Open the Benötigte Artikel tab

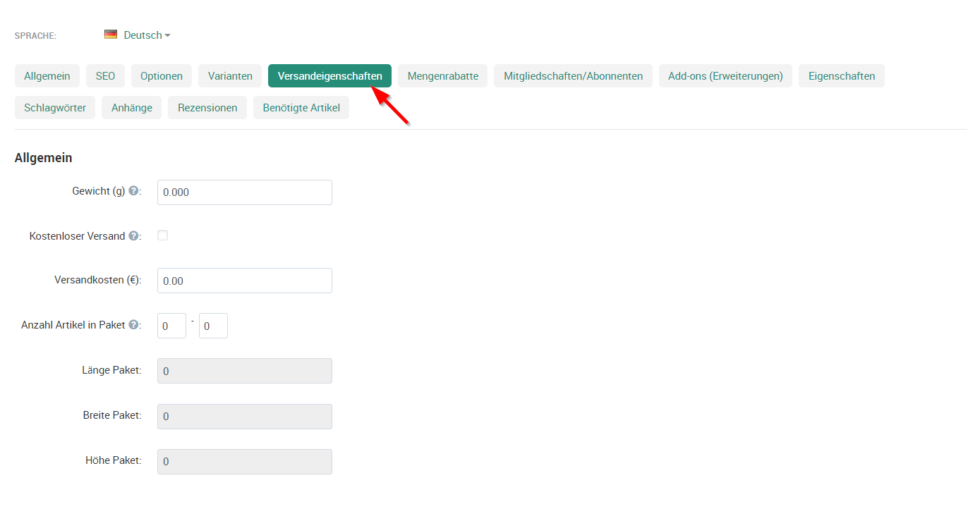tap(301, 108)
